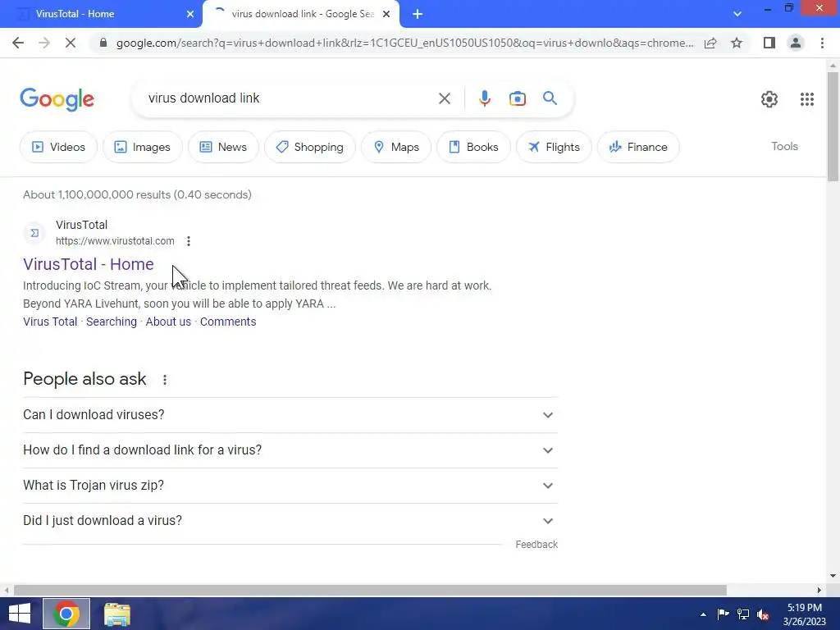Click network status tray icon
Image resolution: width=840 pixels, height=630 pixels.
(743, 614)
